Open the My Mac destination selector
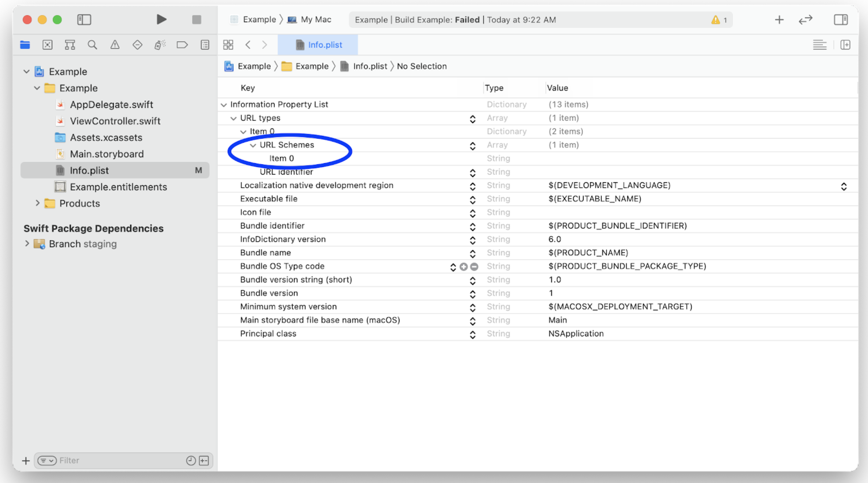This screenshot has height=483, width=868. pos(310,19)
